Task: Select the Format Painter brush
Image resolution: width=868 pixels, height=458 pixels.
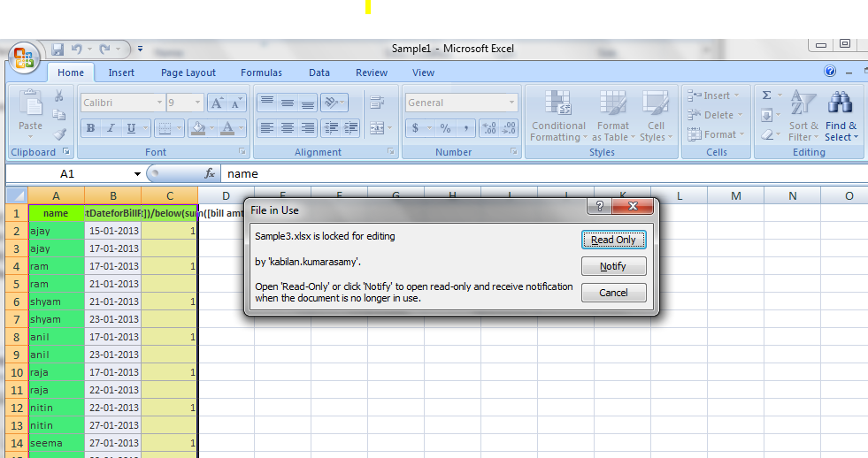Action: pyautogui.click(x=58, y=134)
